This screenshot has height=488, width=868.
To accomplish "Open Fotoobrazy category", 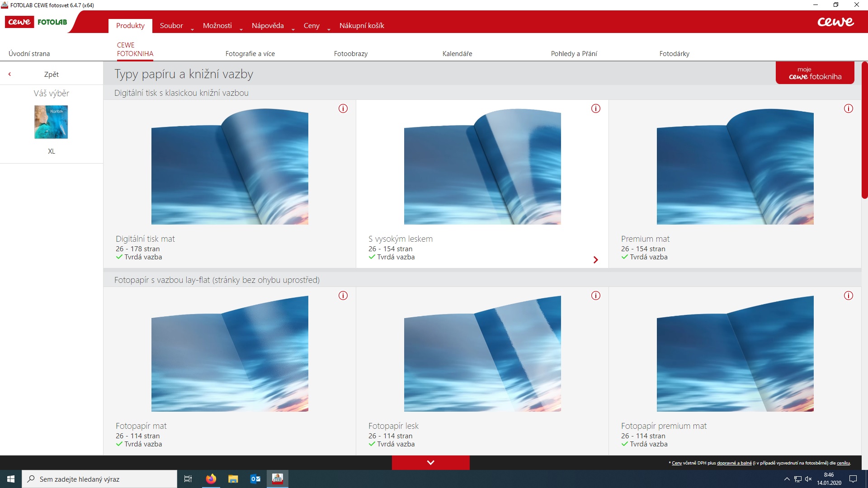I will [351, 54].
